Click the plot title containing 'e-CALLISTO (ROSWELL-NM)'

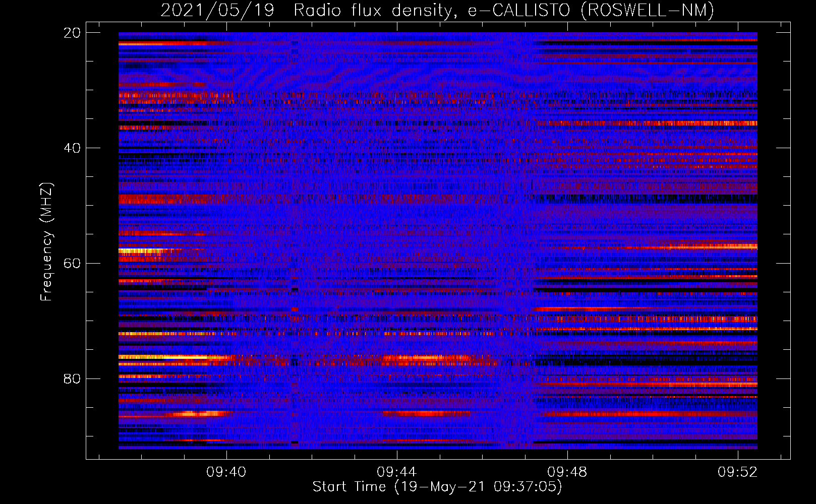[437, 10]
